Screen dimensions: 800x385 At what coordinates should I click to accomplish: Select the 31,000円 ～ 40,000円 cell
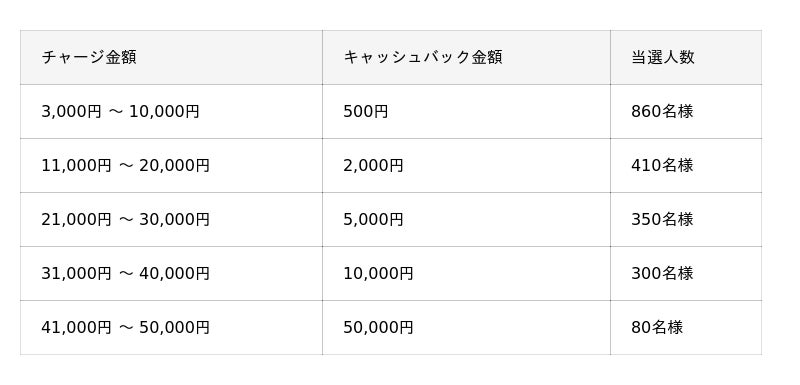[x=171, y=273]
